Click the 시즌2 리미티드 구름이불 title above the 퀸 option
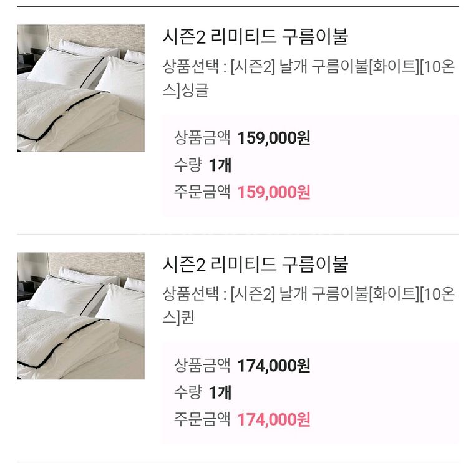The height and width of the screenshot is (468, 476). tap(255, 265)
